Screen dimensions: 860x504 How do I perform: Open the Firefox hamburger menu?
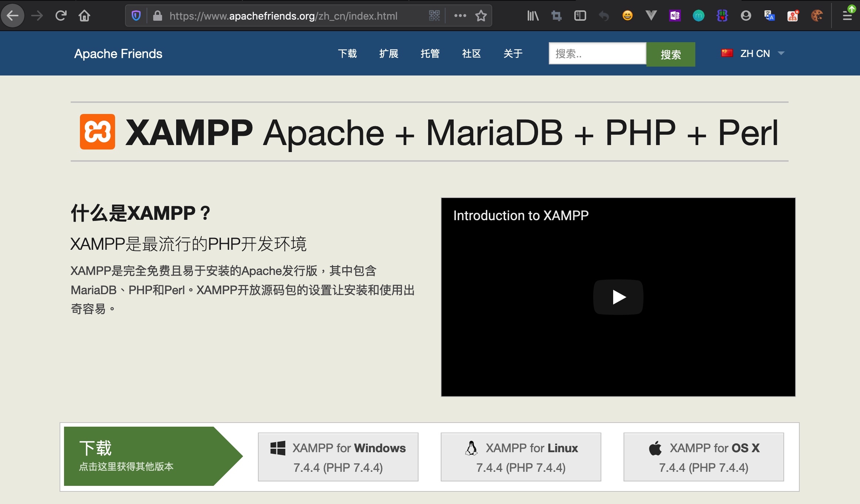click(x=847, y=16)
